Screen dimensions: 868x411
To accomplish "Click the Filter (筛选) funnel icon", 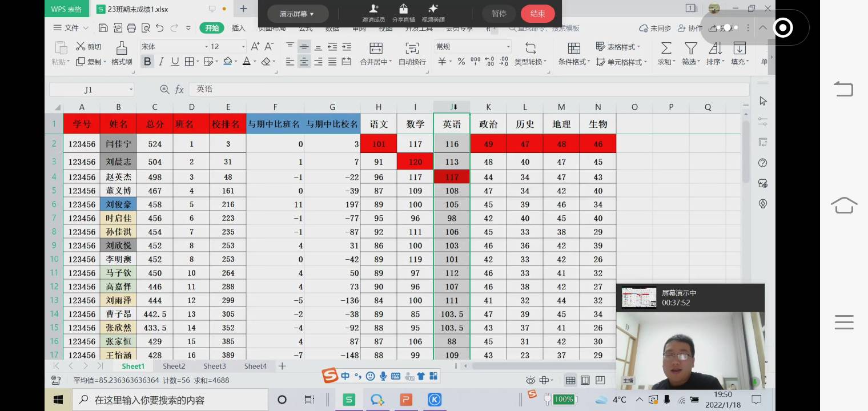I will click(x=691, y=48).
